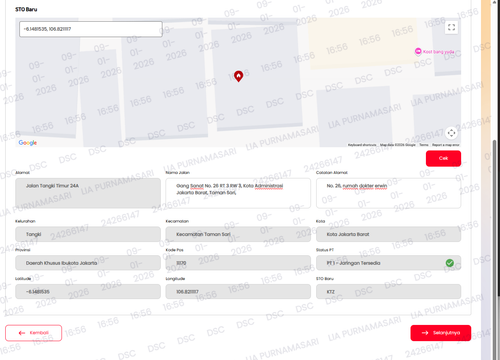Edit the Nama Jalan text area
The image size is (500, 360).
pos(238,193)
